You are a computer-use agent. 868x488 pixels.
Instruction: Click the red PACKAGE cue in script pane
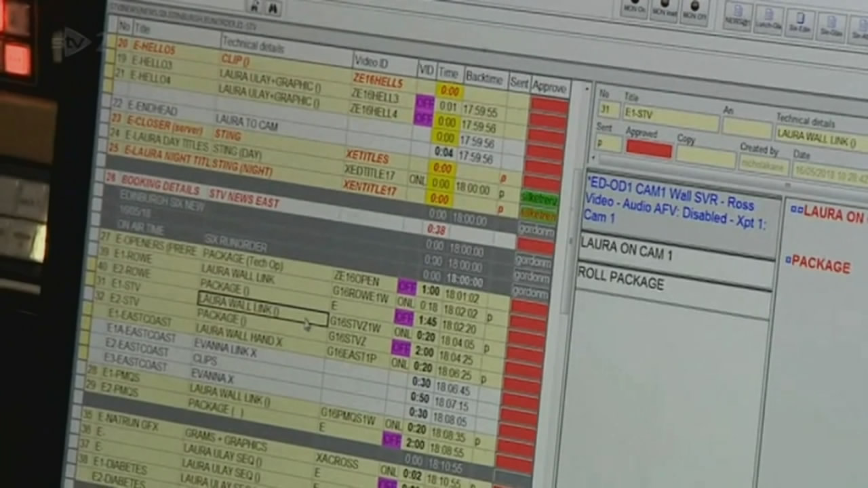coord(821,264)
